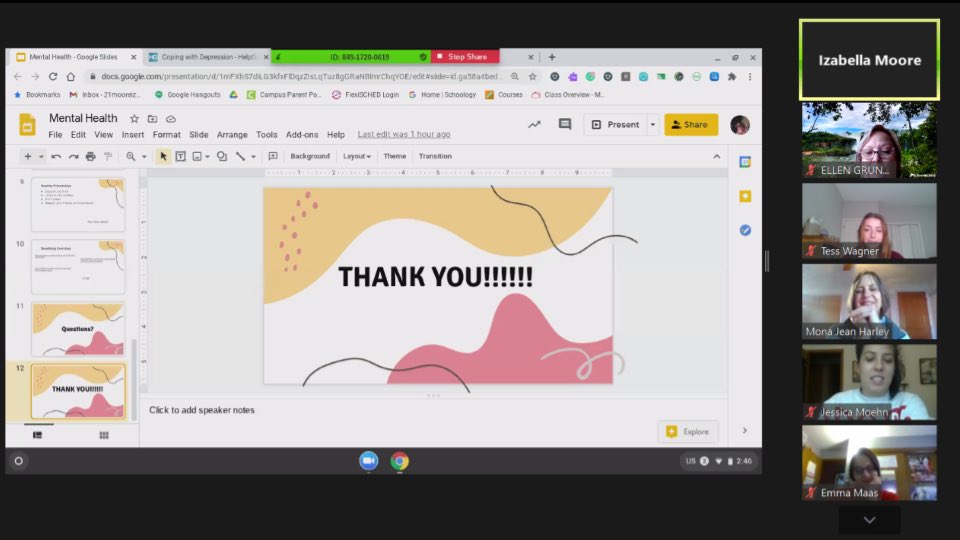Open the Google Calendar side panel icon

pos(745,162)
